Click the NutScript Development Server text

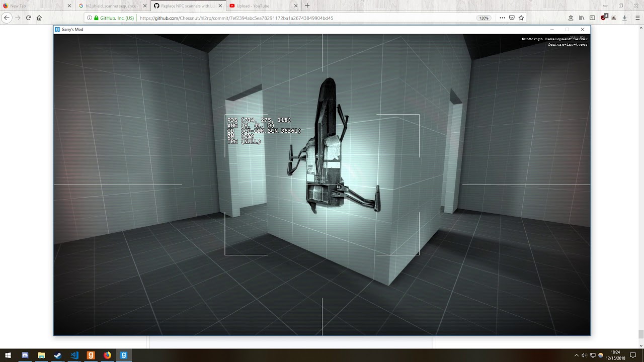point(554,39)
